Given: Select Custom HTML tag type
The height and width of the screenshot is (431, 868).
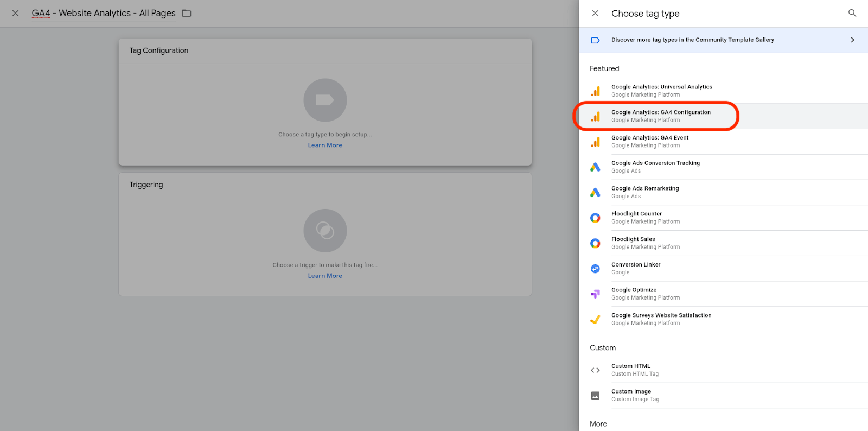Looking at the screenshot, I should [x=723, y=370].
